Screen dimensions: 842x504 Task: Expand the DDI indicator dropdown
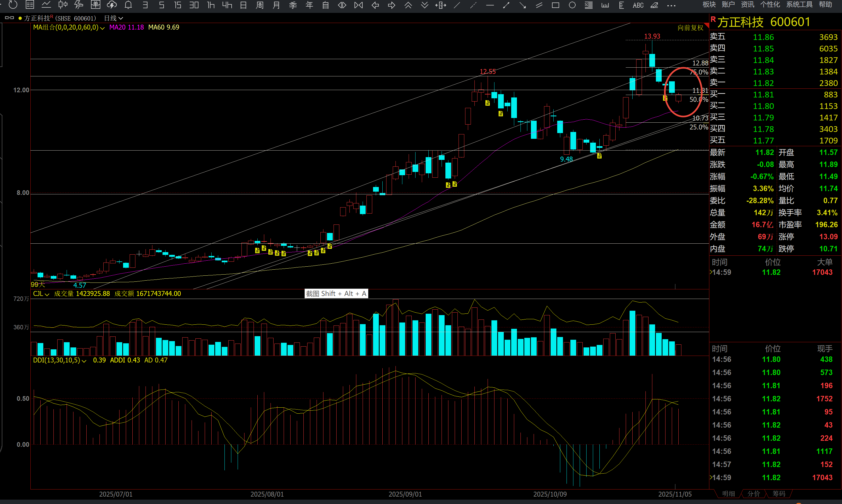point(84,361)
